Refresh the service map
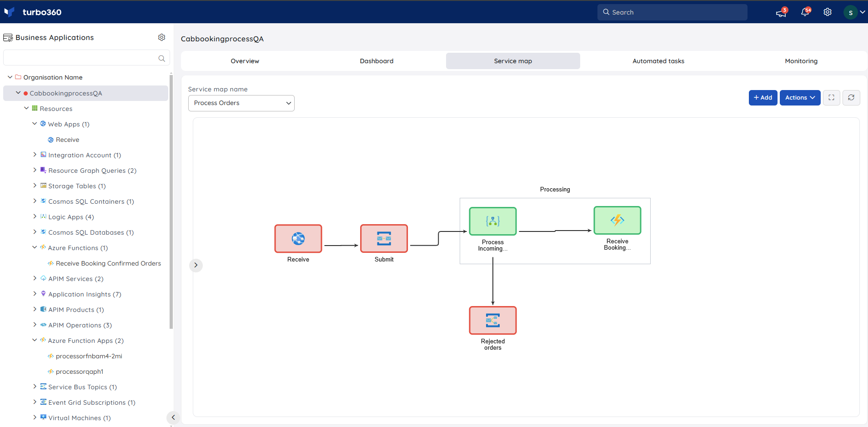This screenshot has width=868, height=427. click(x=851, y=98)
